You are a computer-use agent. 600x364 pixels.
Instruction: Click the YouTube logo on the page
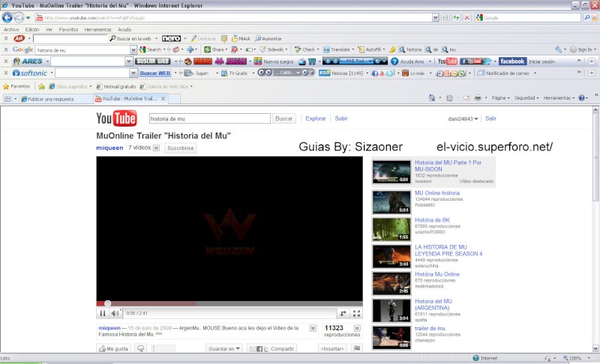[x=116, y=118]
